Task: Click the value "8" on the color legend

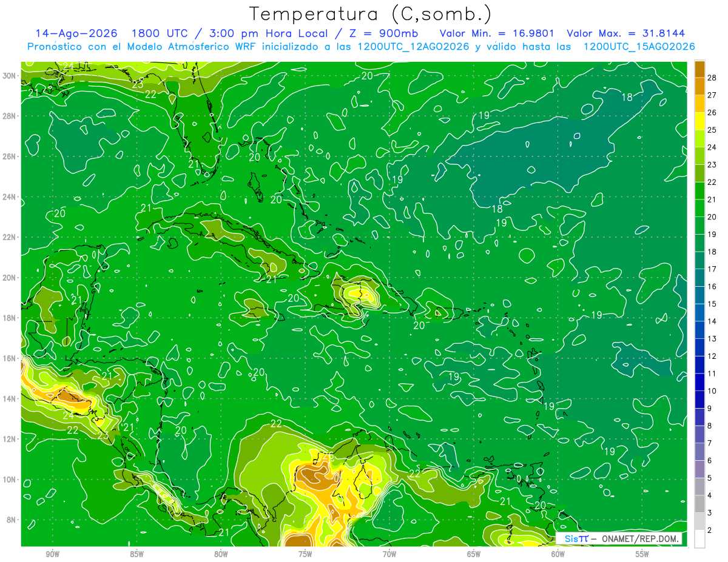Action: point(709,426)
